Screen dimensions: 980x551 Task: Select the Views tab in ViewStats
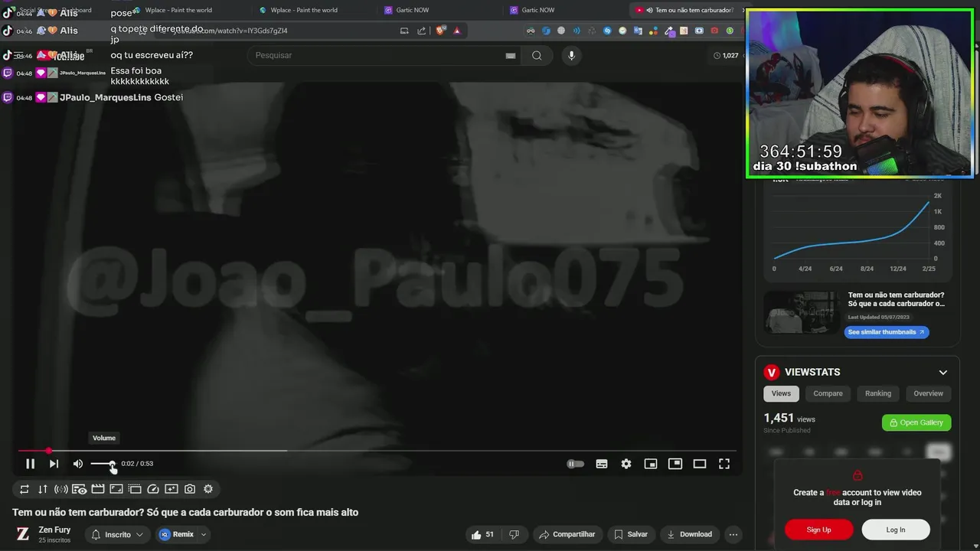(x=781, y=393)
